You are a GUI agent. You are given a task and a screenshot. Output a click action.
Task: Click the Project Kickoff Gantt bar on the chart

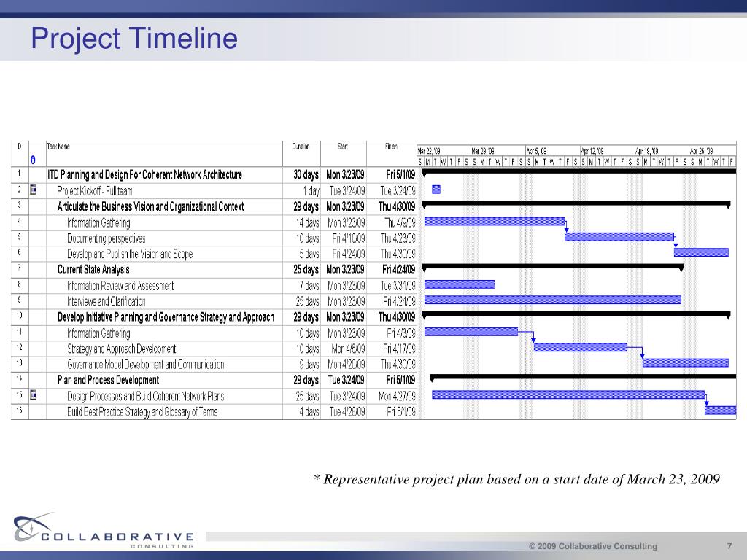(x=436, y=190)
